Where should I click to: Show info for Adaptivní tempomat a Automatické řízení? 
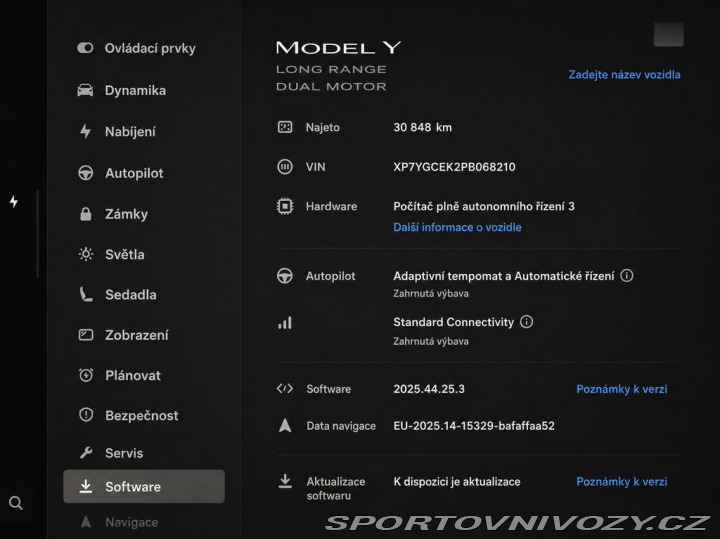click(x=627, y=275)
